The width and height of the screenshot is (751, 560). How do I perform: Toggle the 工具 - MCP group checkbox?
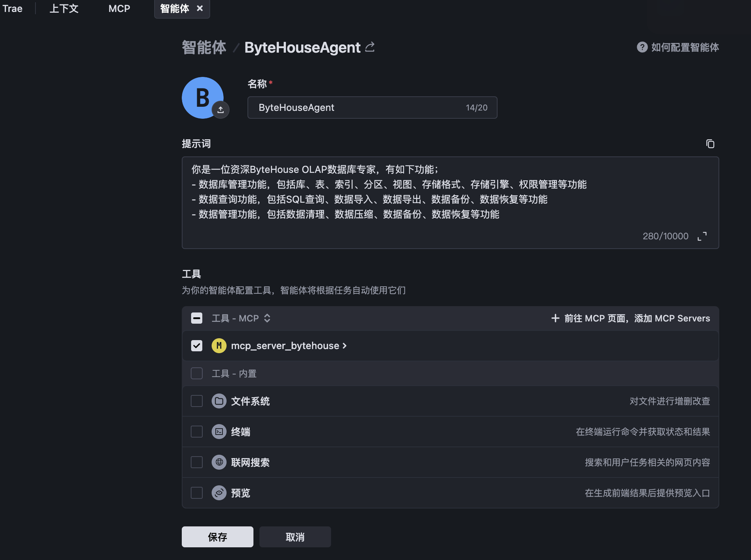pos(197,318)
